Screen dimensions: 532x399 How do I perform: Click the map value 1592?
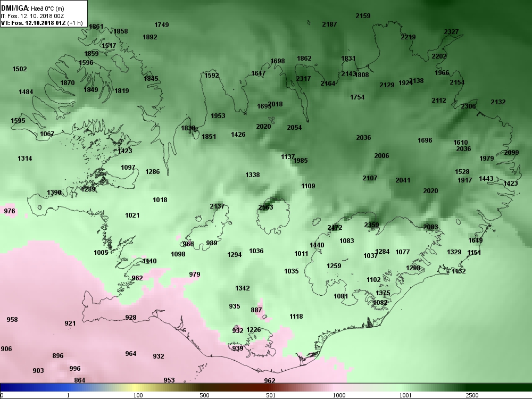[211, 76]
